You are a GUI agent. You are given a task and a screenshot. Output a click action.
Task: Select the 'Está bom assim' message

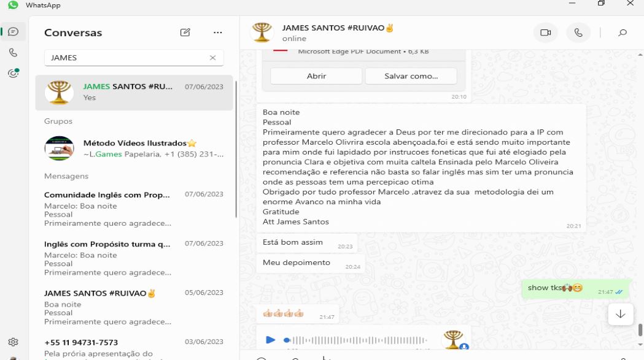coord(307,243)
